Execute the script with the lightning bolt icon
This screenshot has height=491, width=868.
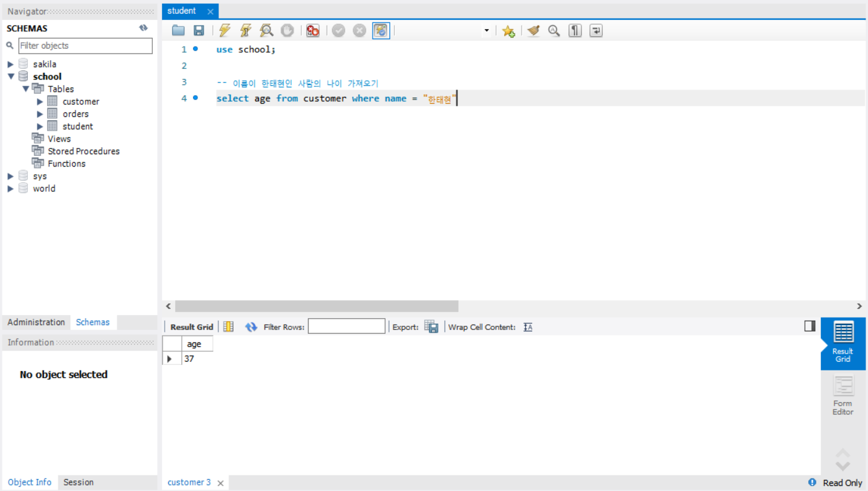[x=225, y=30]
